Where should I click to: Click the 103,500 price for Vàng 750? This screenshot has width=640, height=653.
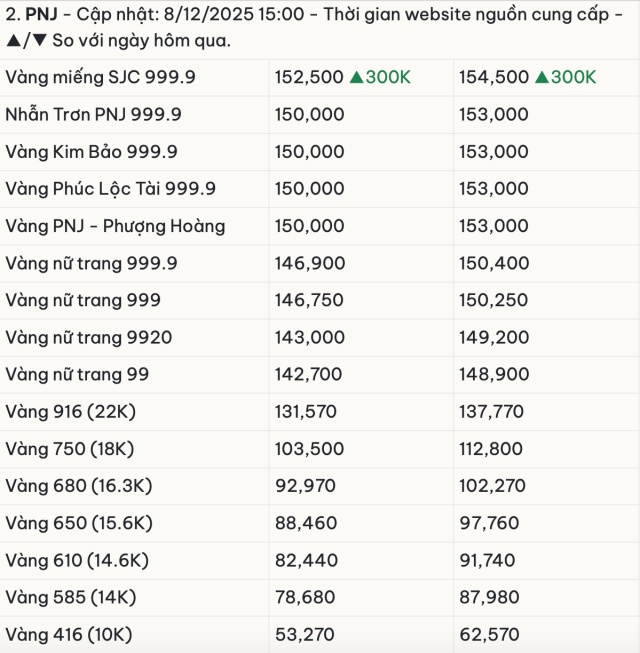(x=309, y=448)
